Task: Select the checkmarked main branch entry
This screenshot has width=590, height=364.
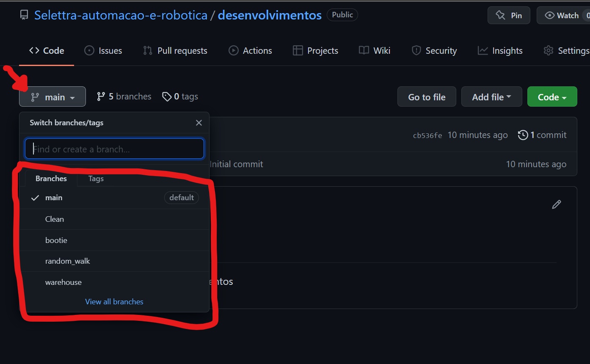Action: [54, 198]
